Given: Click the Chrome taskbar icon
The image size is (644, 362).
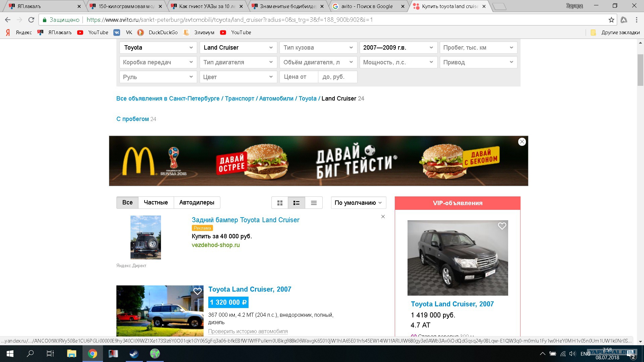Looking at the screenshot, I should click(x=92, y=354).
